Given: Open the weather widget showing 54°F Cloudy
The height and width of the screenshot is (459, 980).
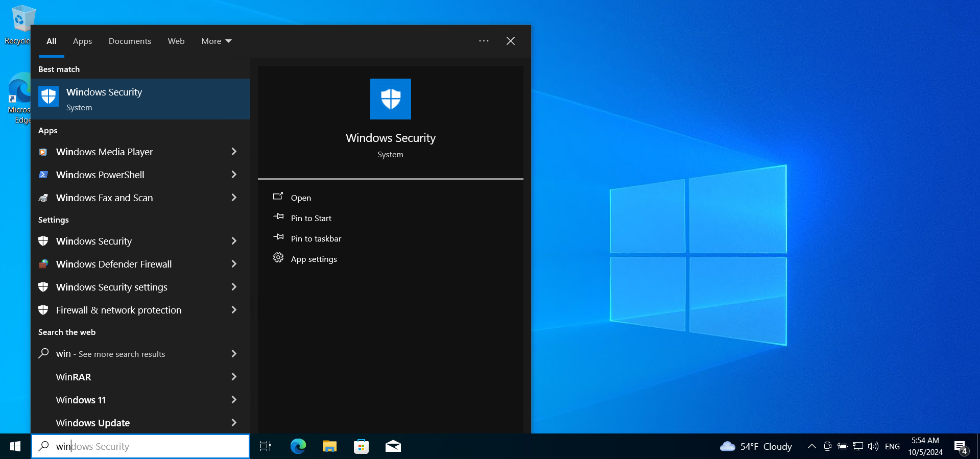Looking at the screenshot, I should (x=756, y=446).
